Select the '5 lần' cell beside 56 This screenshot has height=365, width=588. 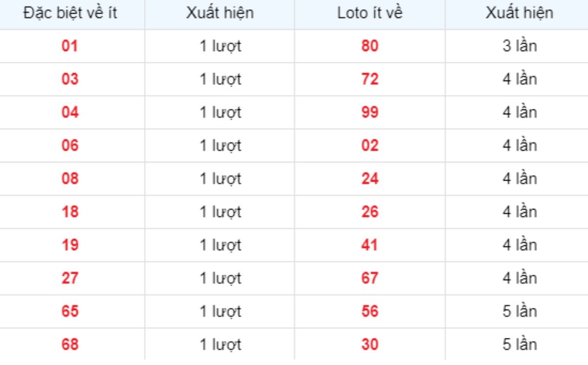point(519,312)
